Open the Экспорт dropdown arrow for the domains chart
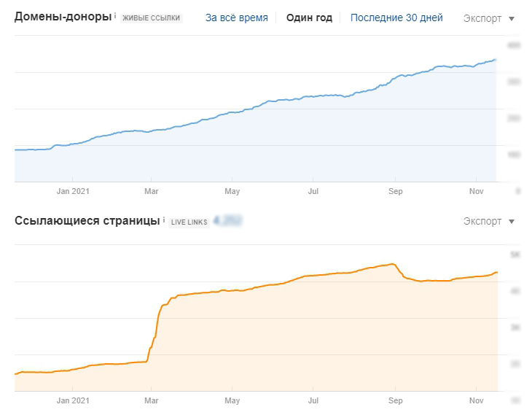 512,19
